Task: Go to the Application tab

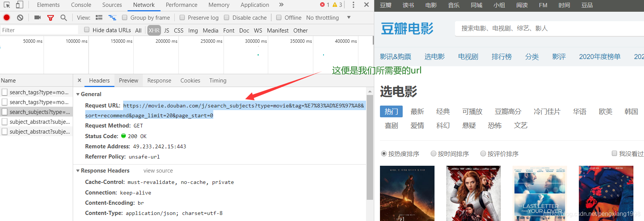Action: (x=255, y=5)
